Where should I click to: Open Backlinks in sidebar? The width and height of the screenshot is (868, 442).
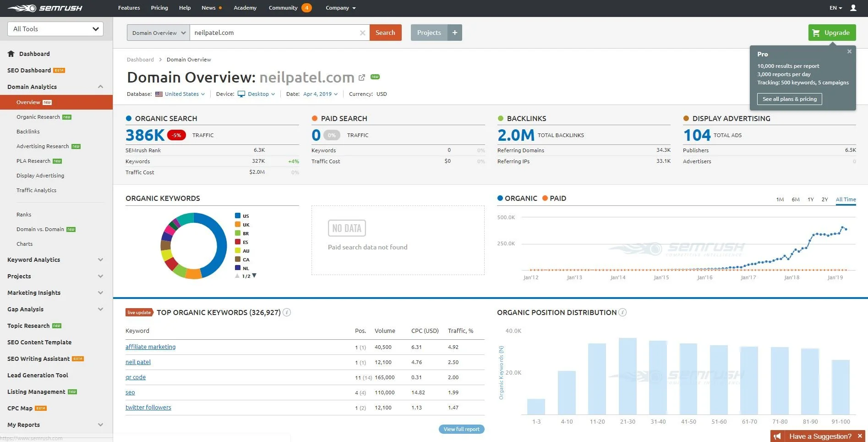tap(28, 132)
